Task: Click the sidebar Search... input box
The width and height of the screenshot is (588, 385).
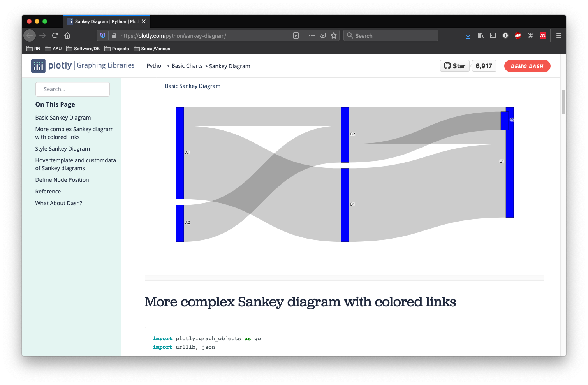Action: coord(72,89)
